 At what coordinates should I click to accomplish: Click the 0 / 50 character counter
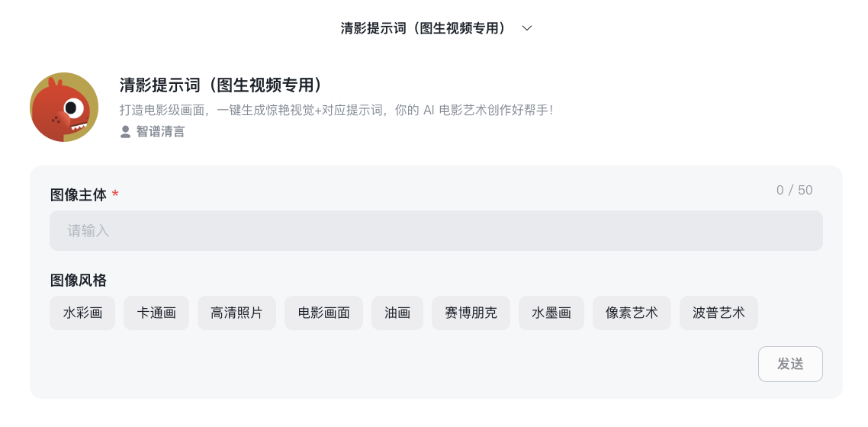click(794, 191)
